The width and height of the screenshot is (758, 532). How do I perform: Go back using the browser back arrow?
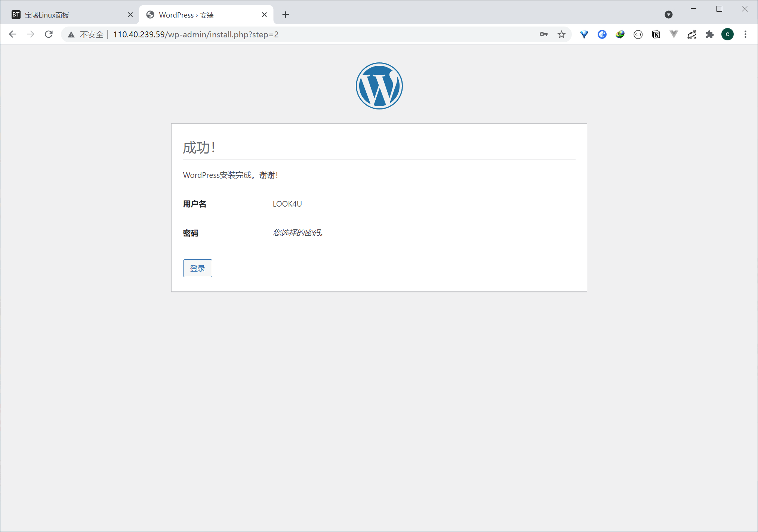[x=13, y=34]
